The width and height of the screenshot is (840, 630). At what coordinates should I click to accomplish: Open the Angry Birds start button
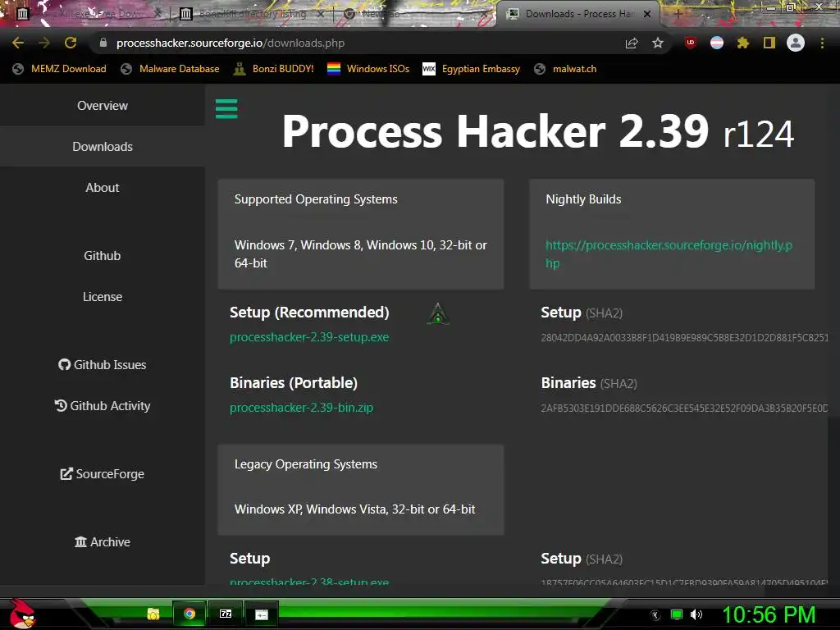pos(21,614)
